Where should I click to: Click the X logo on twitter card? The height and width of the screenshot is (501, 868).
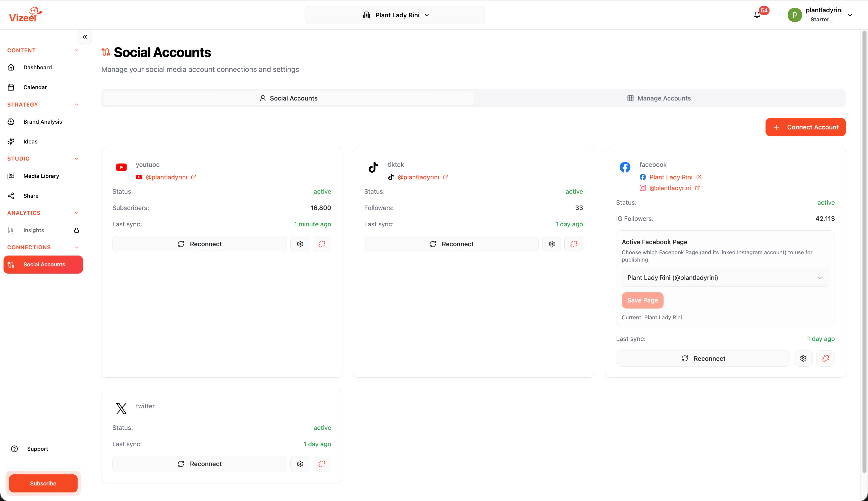point(121,409)
